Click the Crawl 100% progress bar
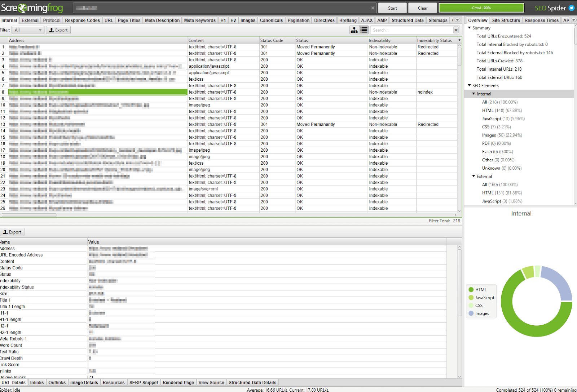577x392 pixels. click(x=481, y=8)
